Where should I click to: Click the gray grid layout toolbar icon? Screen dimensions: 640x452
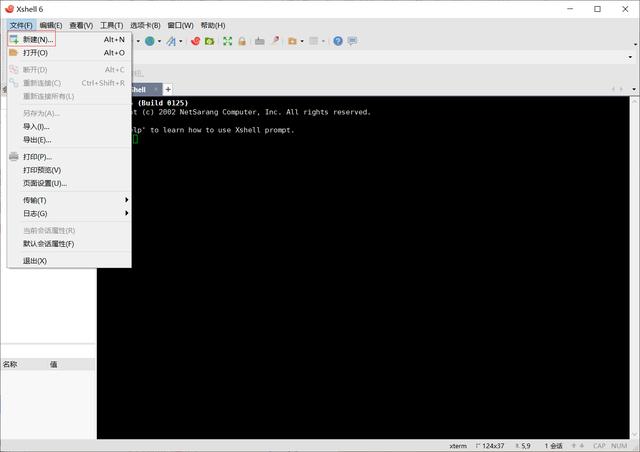[313, 41]
